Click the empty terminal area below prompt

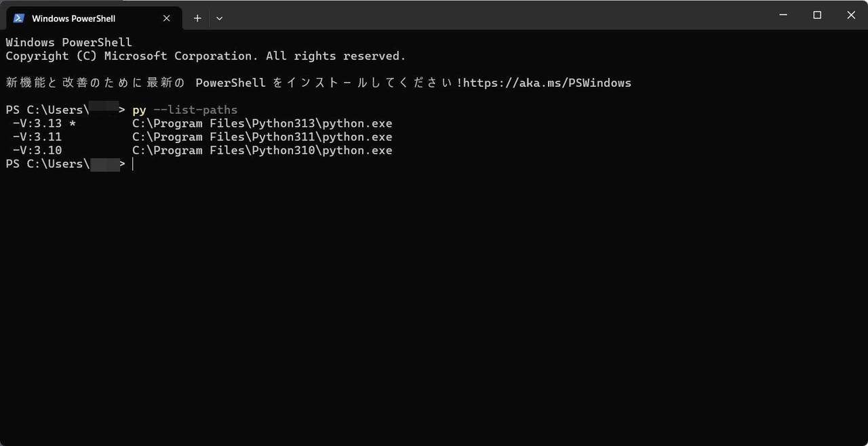(x=434, y=305)
